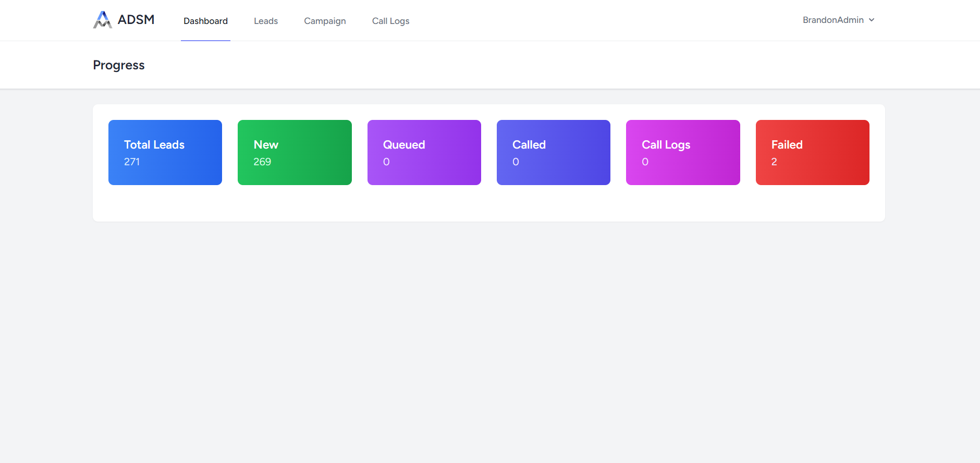Expand the BrandonAdmin user dropdown

[x=838, y=20]
